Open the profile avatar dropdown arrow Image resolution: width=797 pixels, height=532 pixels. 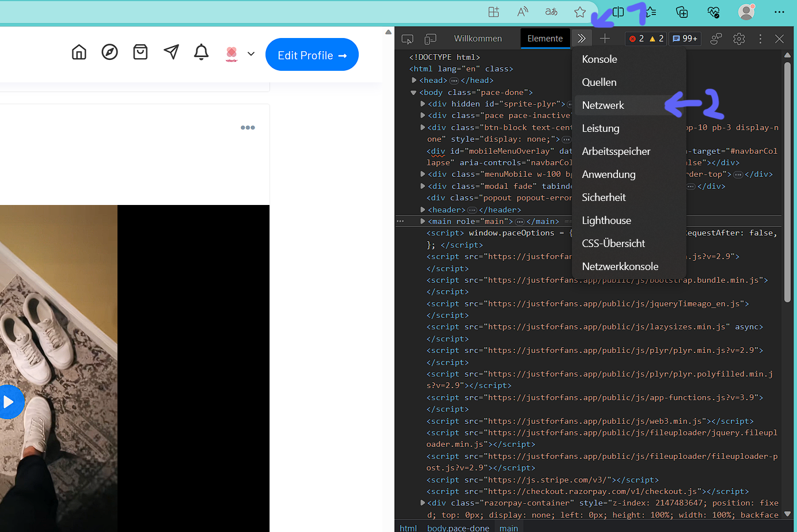point(251,54)
